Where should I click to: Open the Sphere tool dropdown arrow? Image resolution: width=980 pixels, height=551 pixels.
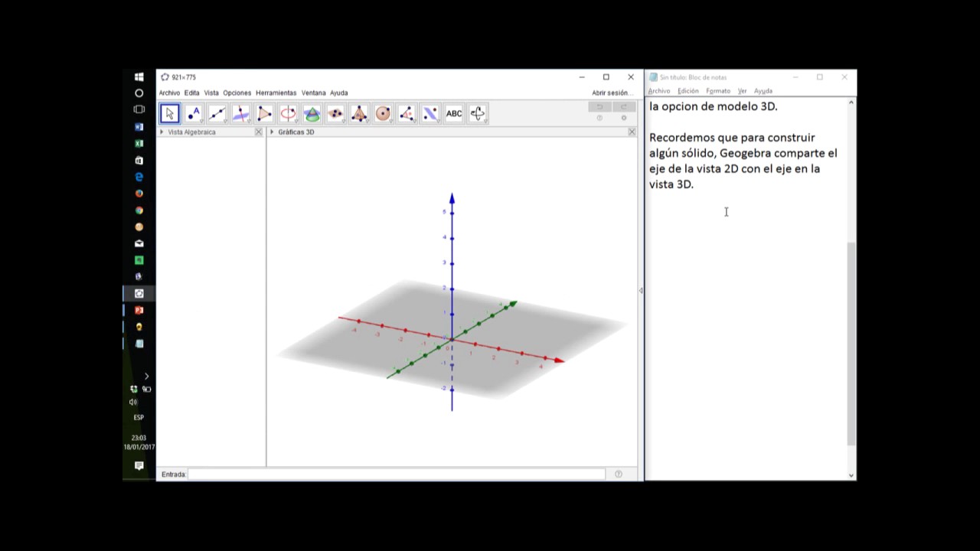coord(391,122)
